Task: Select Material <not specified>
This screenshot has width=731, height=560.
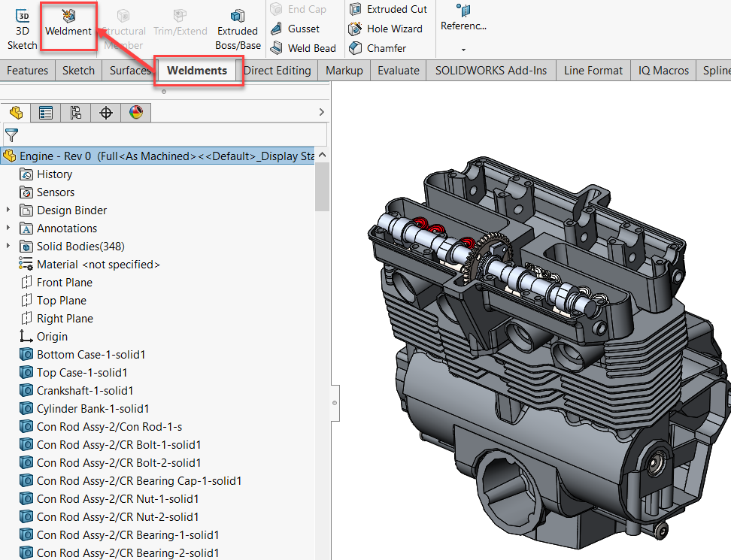Action: click(89, 265)
